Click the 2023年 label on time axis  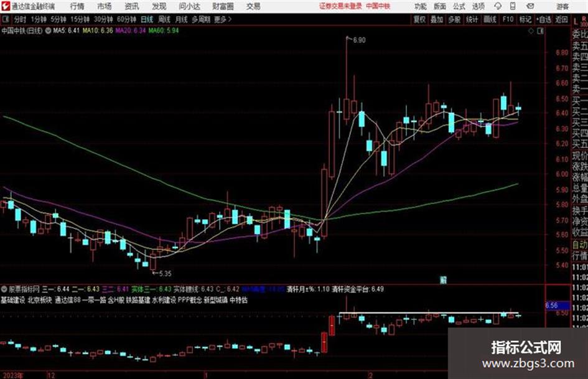(12, 375)
